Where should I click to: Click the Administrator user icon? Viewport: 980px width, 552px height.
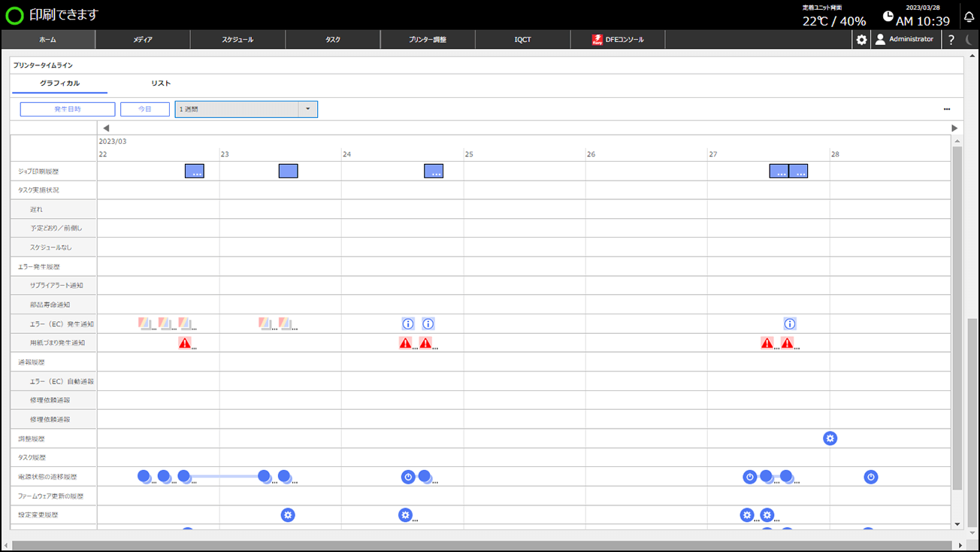(880, 40)
